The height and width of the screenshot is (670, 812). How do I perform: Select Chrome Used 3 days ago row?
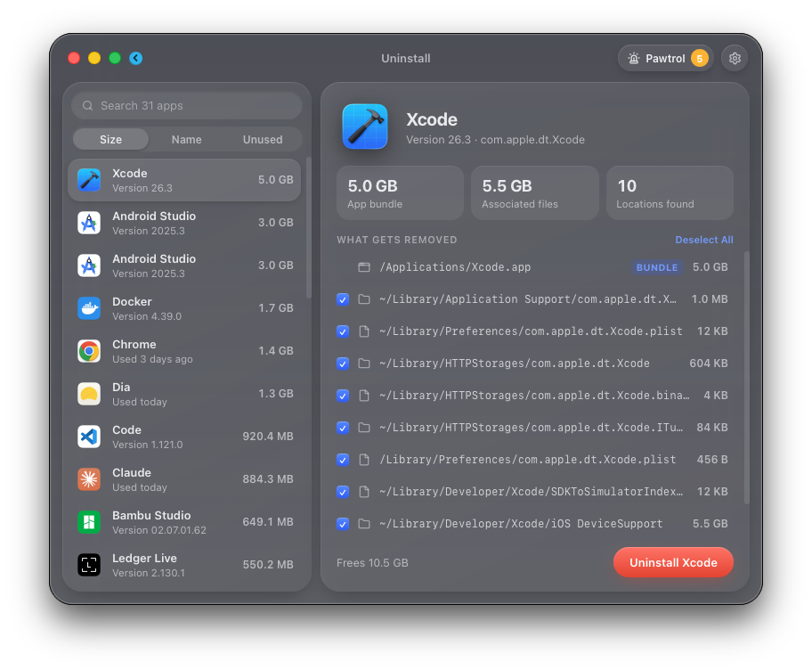pos(184,351)
